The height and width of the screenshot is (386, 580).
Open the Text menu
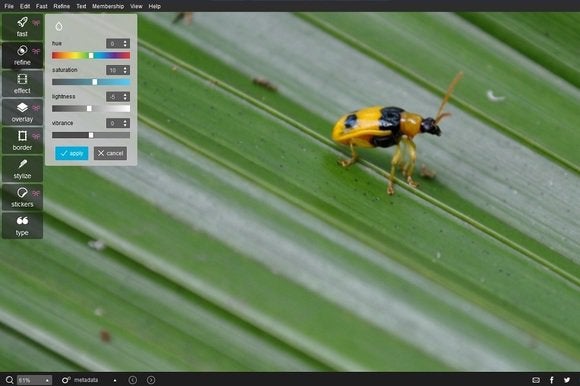(x=81, y=6)
